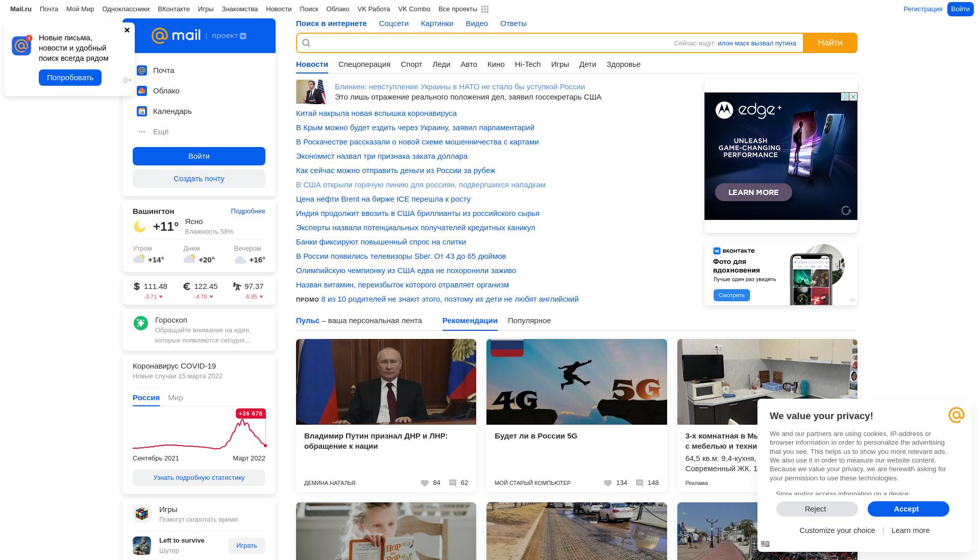The width and height of the screenshot is (980, 560).
Task: Open Learn more privacy link
Action: tap(911, 530)
